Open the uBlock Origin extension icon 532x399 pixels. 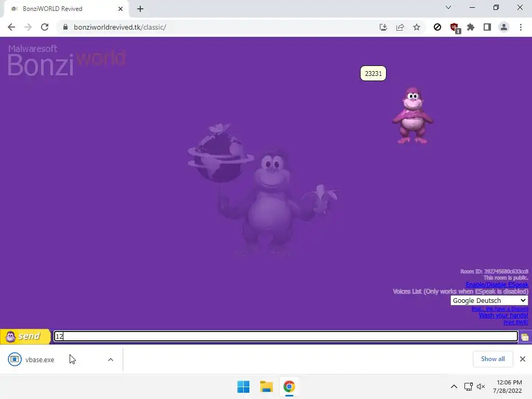pyautogui.click(x=455, y=28)
